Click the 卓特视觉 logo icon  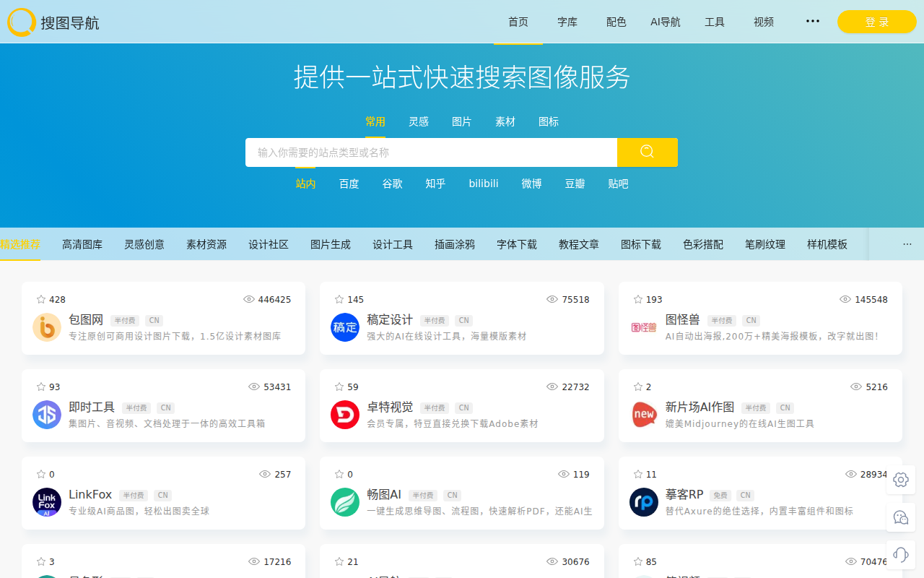click(x=345, y=415)
